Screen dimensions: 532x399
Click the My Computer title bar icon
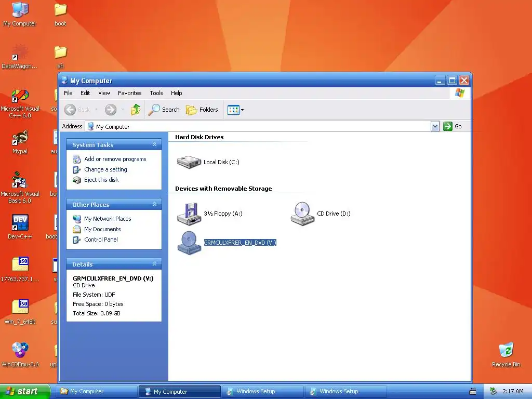click(65, 81)
